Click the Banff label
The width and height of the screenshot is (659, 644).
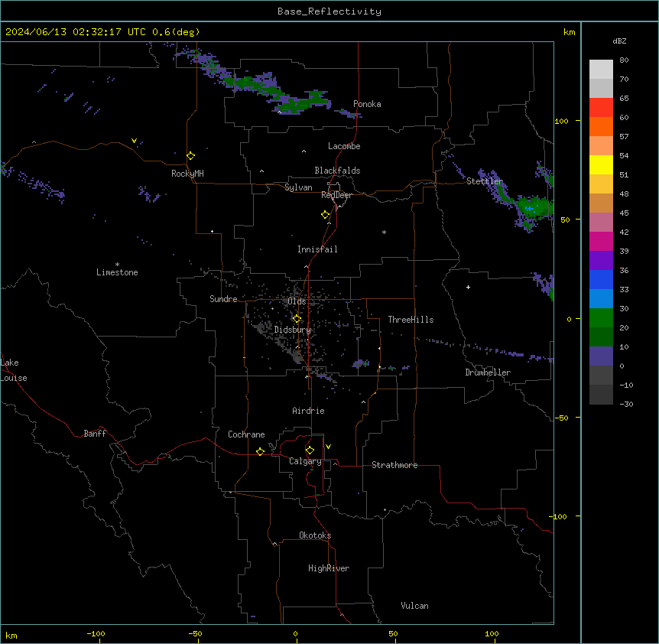click(95, 434)
